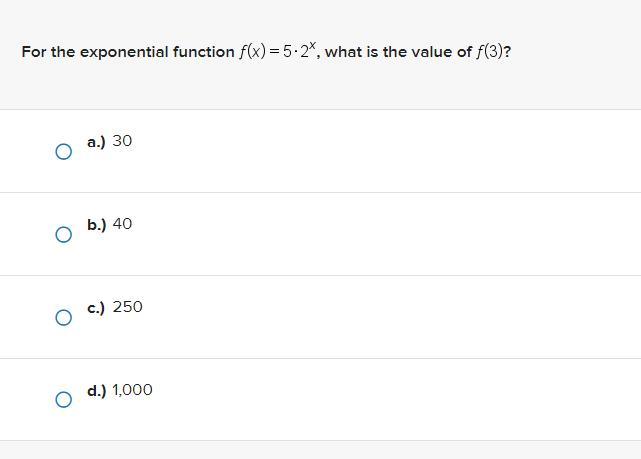
Task: Click the f(3) expression in the question
Action: (x=489, y=52)
